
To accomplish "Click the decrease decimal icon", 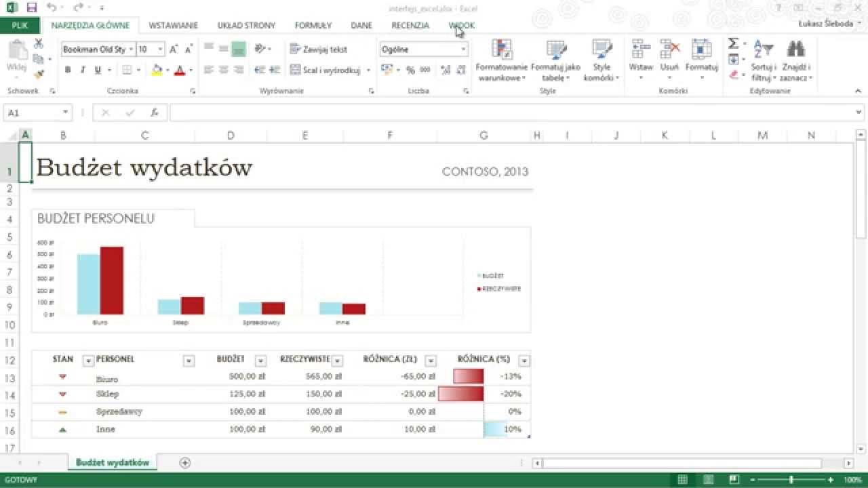I will coord(460,70).
